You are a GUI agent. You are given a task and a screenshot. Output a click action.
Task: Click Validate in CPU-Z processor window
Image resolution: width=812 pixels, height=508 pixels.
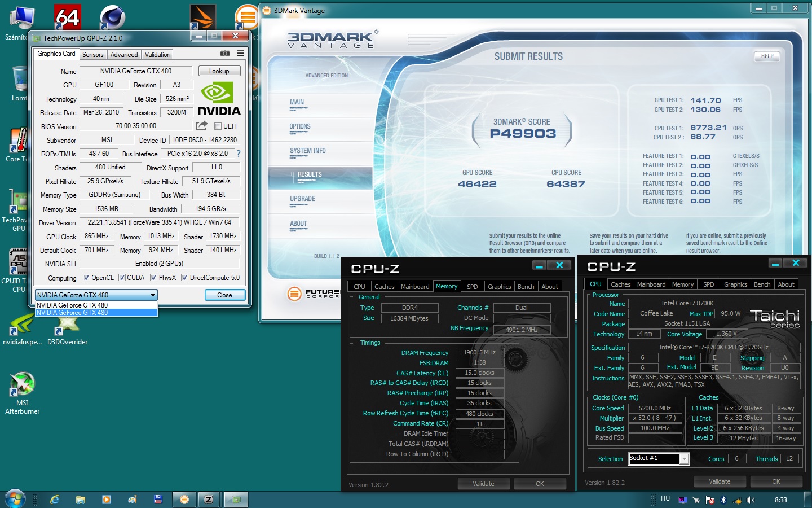(x=720, y=481)
